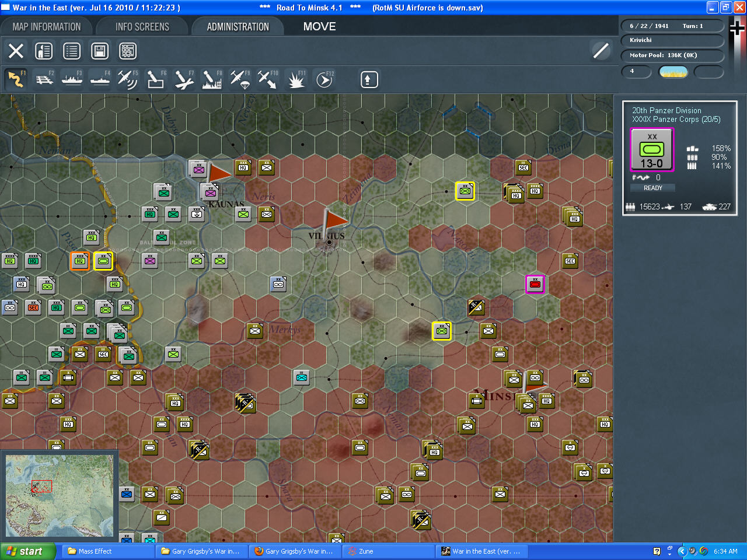Viewport: 747px width, 560px height.
Task: Click the floppy disk save game icon
Action: point(100,51)
